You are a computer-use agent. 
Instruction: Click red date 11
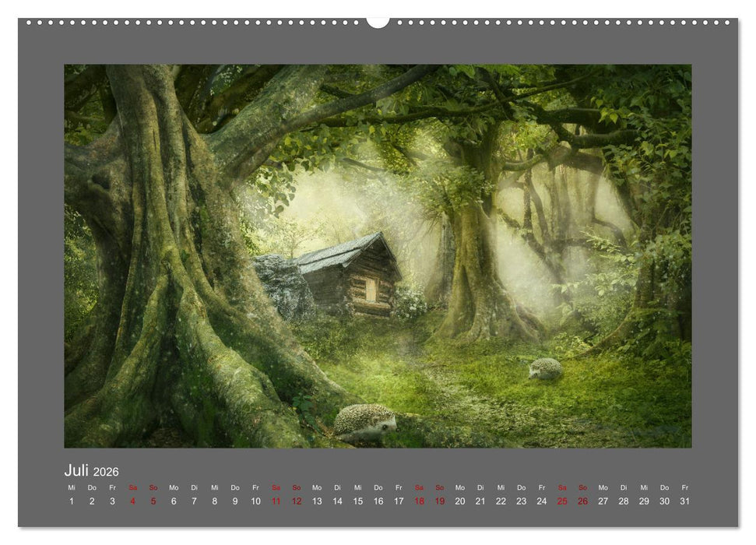(276, 501)
